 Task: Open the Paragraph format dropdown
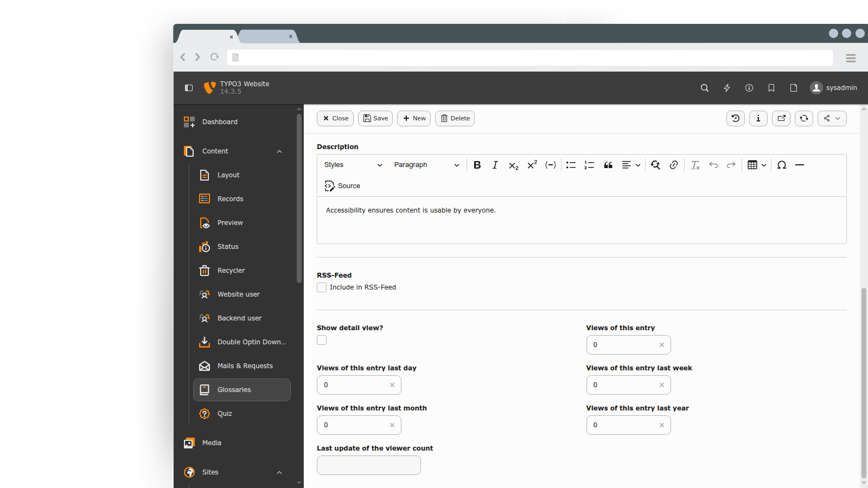coord(426,165)
